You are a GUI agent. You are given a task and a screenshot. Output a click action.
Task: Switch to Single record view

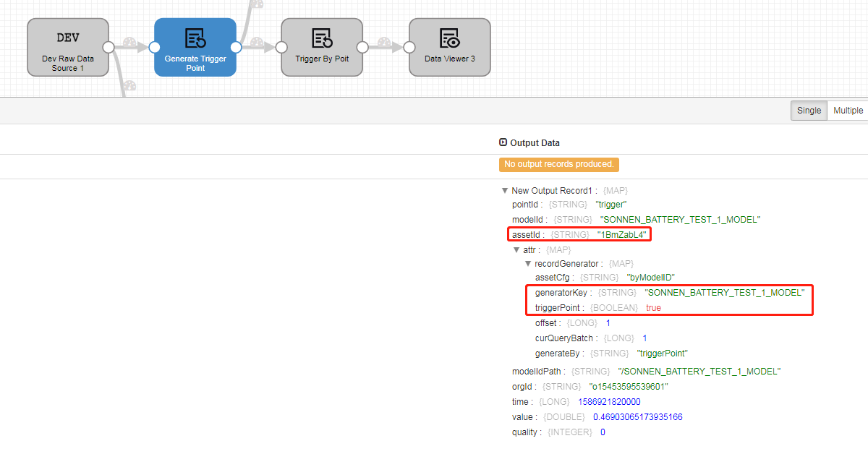pyautogui.click(x=809, y=111)
